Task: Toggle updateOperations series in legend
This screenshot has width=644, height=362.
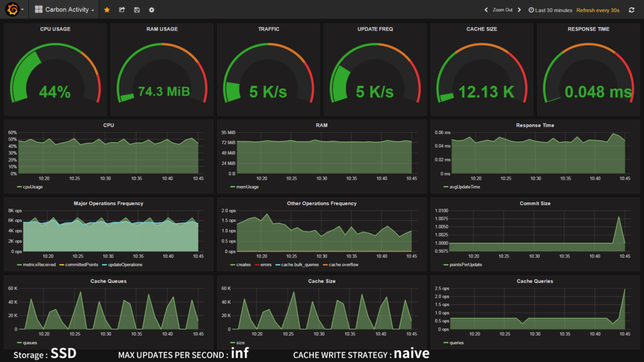Action: point(123,265)
